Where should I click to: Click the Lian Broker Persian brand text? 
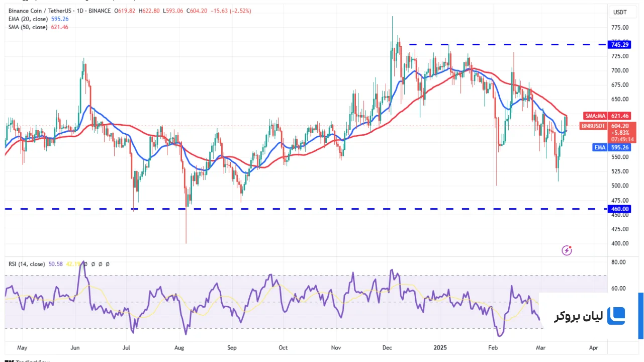click(578, 316)
